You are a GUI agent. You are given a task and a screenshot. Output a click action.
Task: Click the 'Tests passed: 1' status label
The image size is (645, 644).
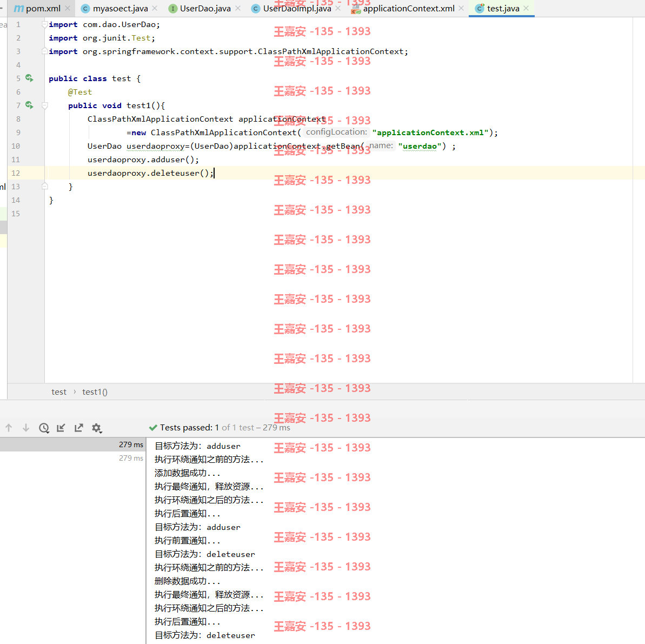coord(189,428)
